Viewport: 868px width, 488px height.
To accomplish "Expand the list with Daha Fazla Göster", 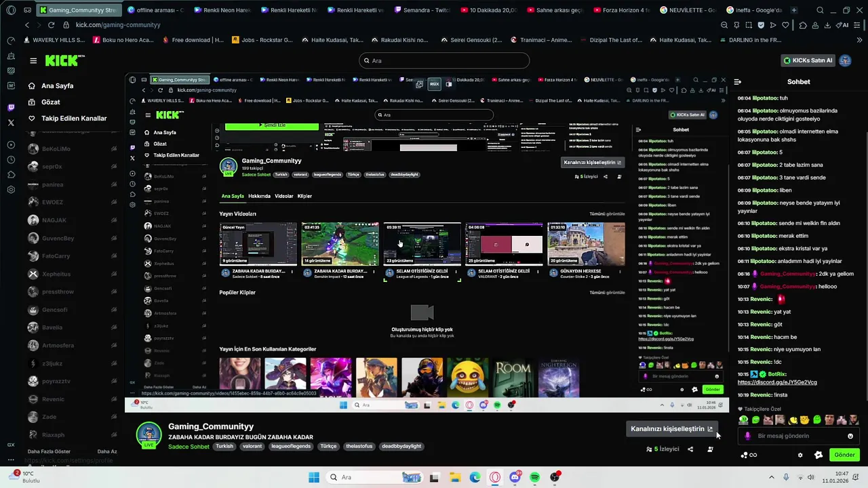I will [49, 451].
